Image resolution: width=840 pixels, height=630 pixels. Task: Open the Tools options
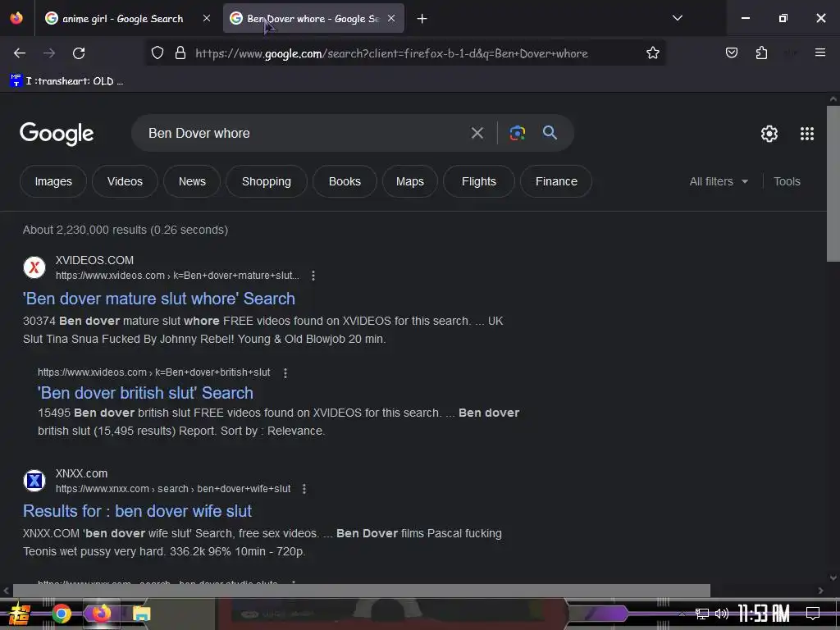tap(787, 181)
